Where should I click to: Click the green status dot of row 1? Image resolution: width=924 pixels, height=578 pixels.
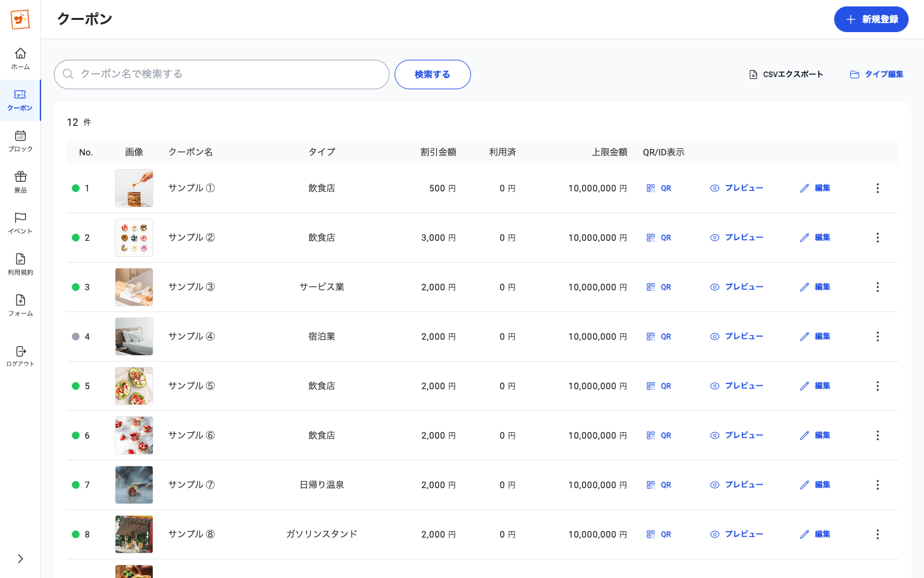click(x=76, y=188)
